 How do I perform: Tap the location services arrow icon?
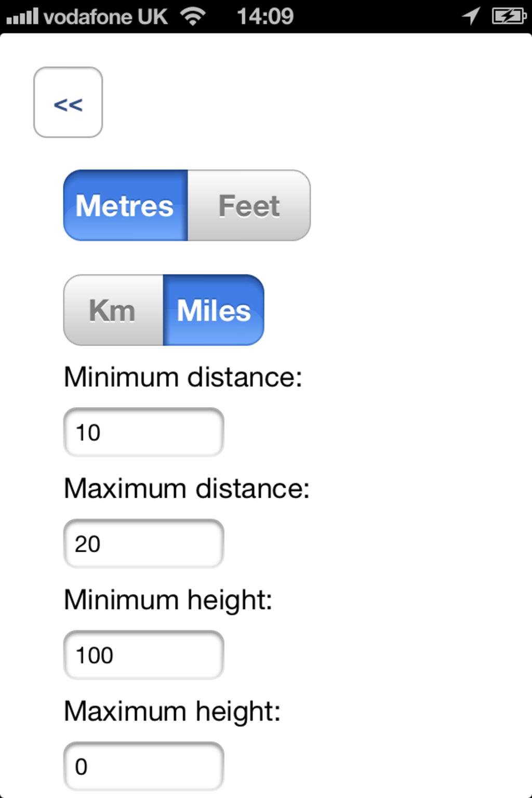click(471, 16)
